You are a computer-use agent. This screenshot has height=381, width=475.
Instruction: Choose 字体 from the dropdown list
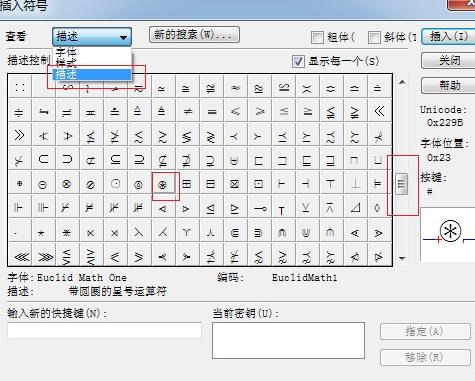click(92, 52)
